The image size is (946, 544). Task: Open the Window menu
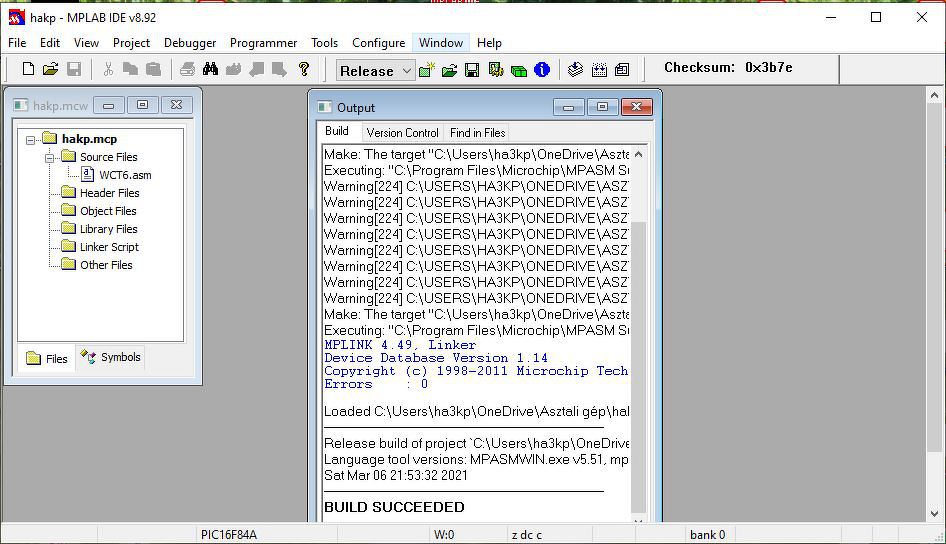pyautogui.click(x=441, y=43)
